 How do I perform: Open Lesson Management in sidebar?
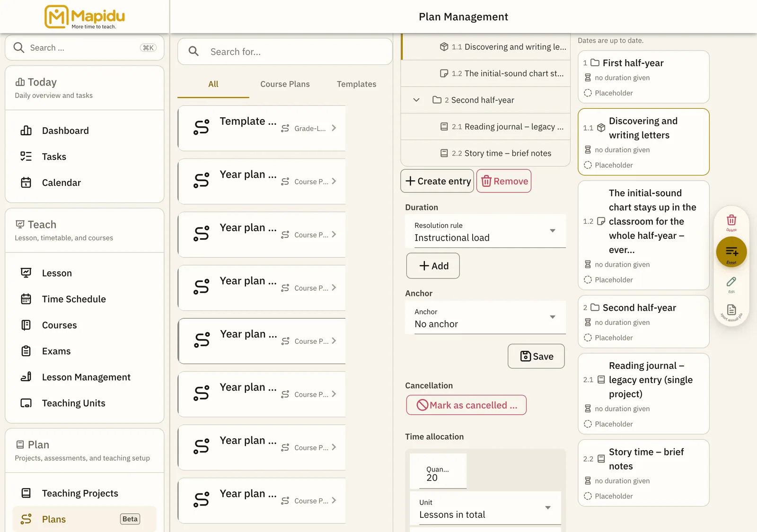tap(85, 377)
